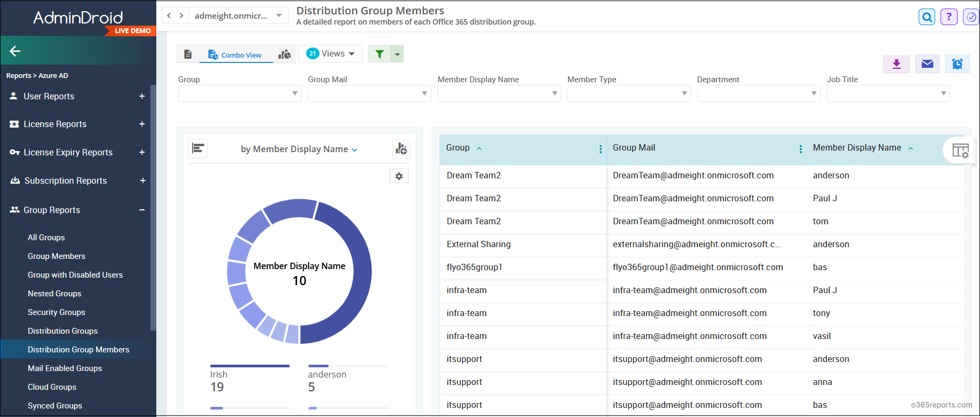
Task: Click the Reports > Azure AD breadcrumb
Action: coord(37,76)
